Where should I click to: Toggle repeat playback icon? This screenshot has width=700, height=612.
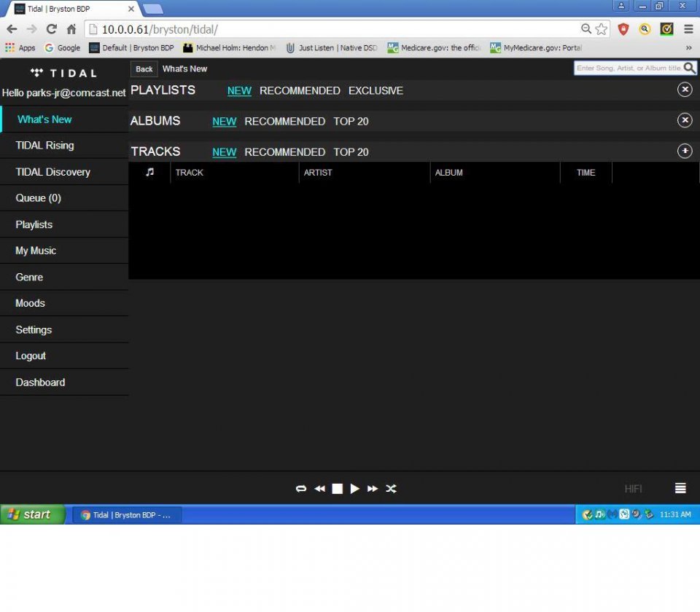click(301, 488)
